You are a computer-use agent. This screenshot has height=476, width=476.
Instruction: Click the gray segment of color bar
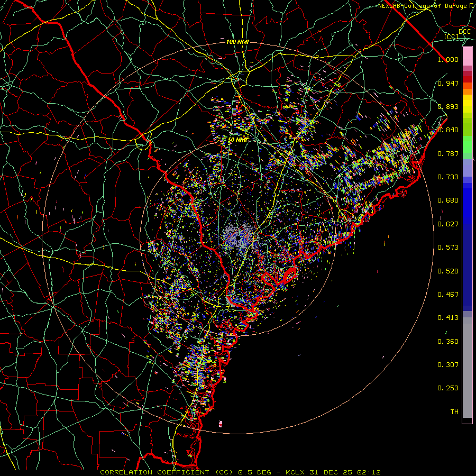click(467, 368)
